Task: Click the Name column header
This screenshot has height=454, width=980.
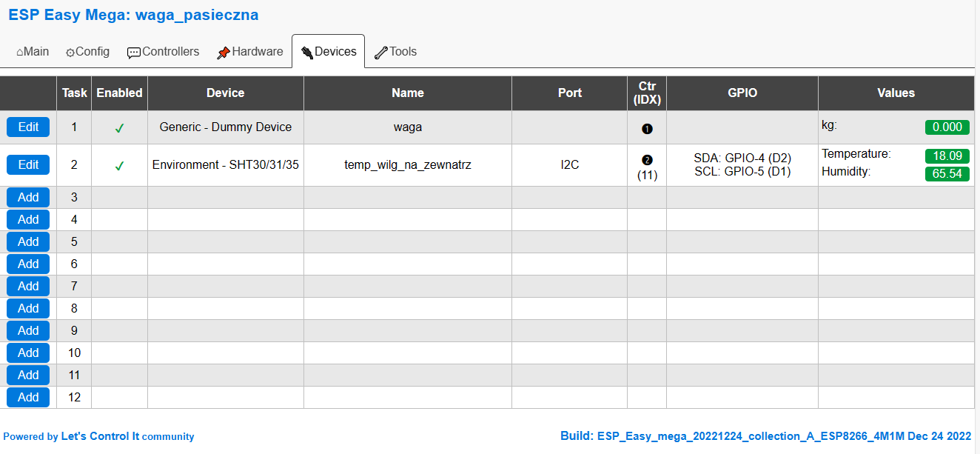Action: pos(408,93)
